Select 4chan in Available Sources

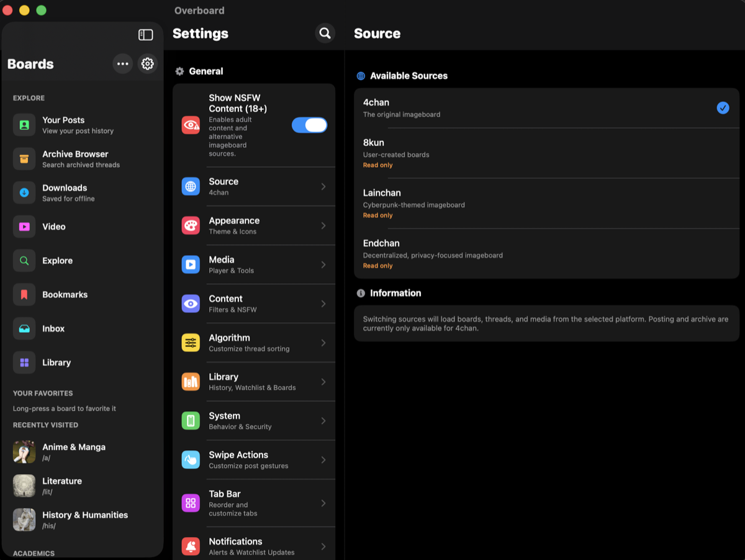click(546, 107)
